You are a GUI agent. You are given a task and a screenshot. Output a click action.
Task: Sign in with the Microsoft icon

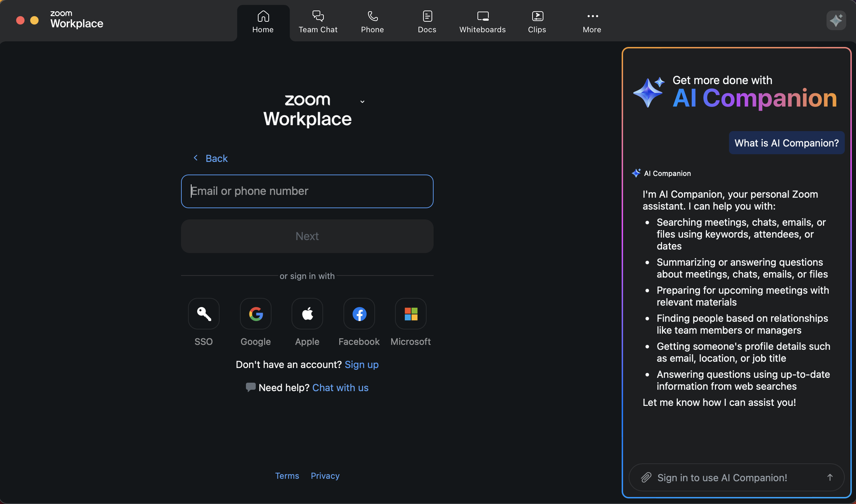411,314
